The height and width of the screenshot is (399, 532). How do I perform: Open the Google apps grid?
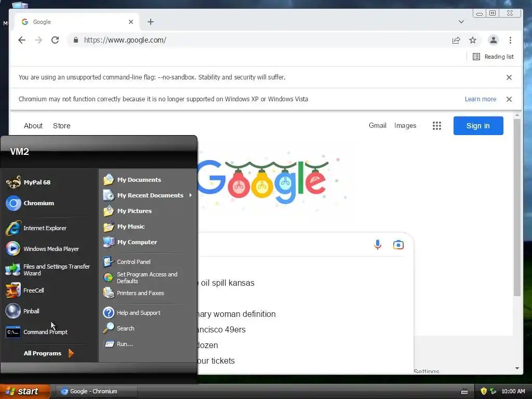click(x=436, y=126)
